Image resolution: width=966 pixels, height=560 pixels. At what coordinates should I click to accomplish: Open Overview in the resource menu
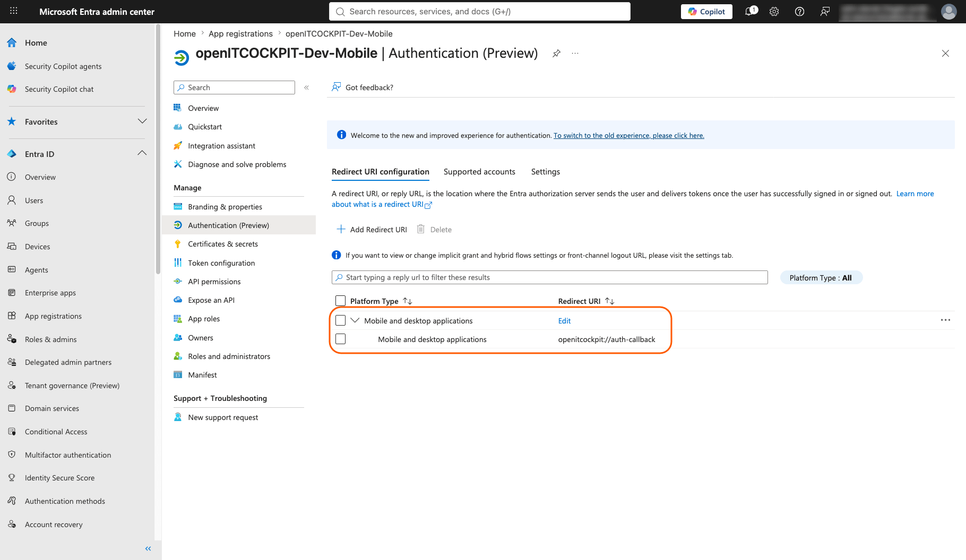(203, 108)
